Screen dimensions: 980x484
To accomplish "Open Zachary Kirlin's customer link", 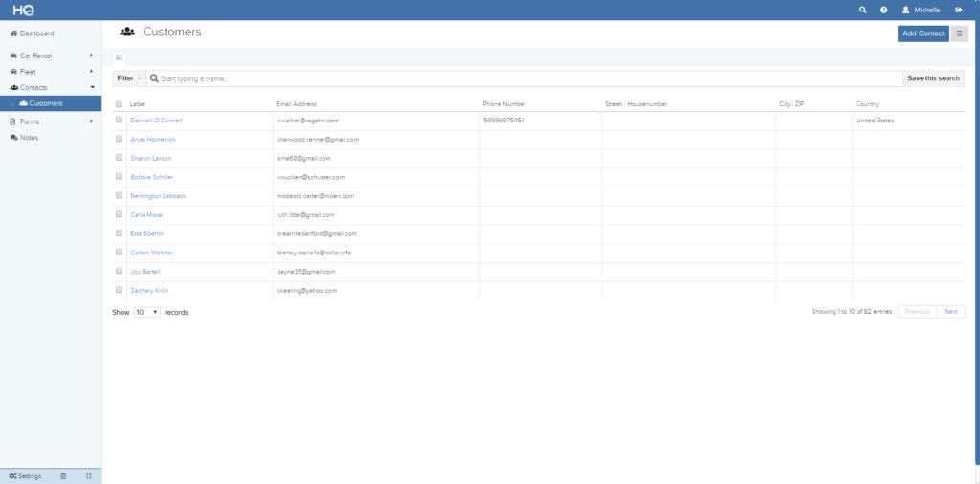I will click(x=149, y=291).
